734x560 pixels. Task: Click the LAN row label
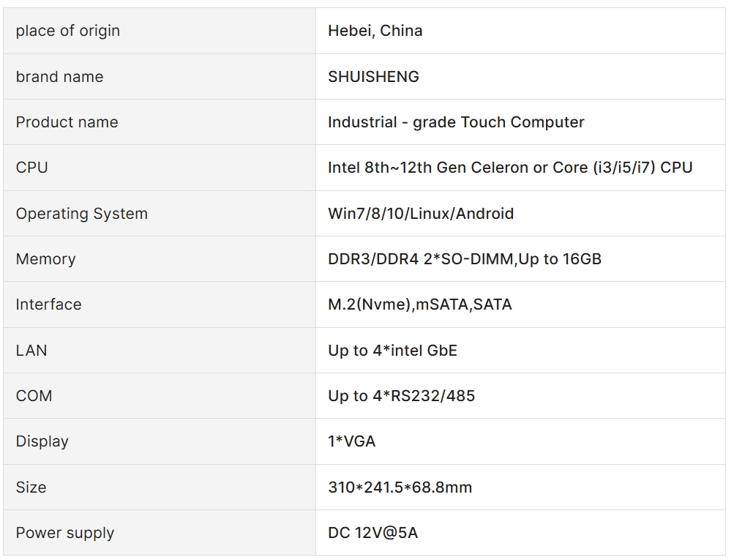31,350
